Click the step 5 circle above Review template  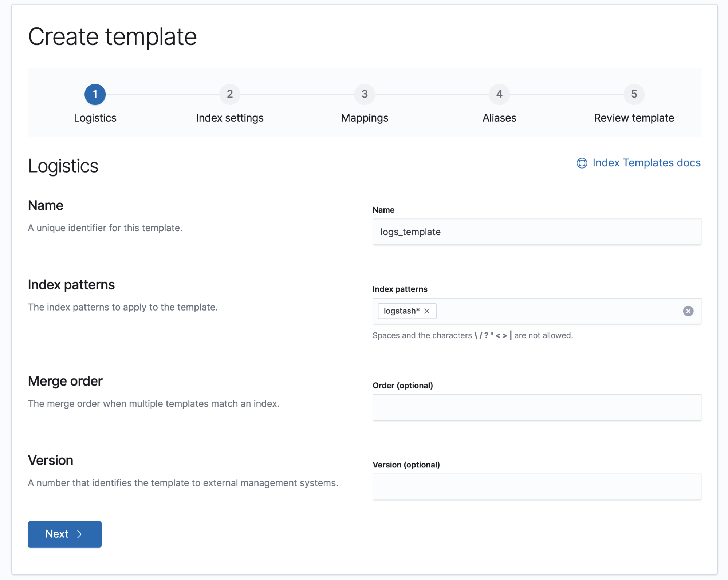(634, 94)
